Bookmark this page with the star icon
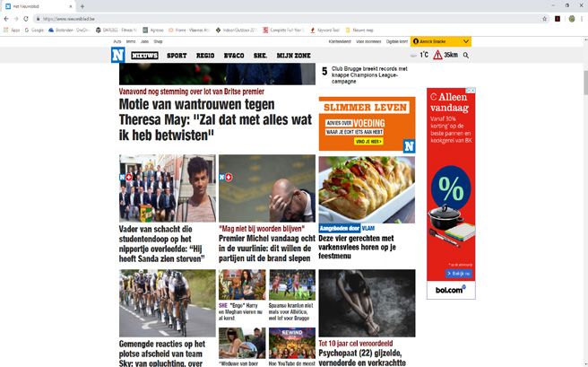Viewport: 588px width, 367px height. coord(544,19)
